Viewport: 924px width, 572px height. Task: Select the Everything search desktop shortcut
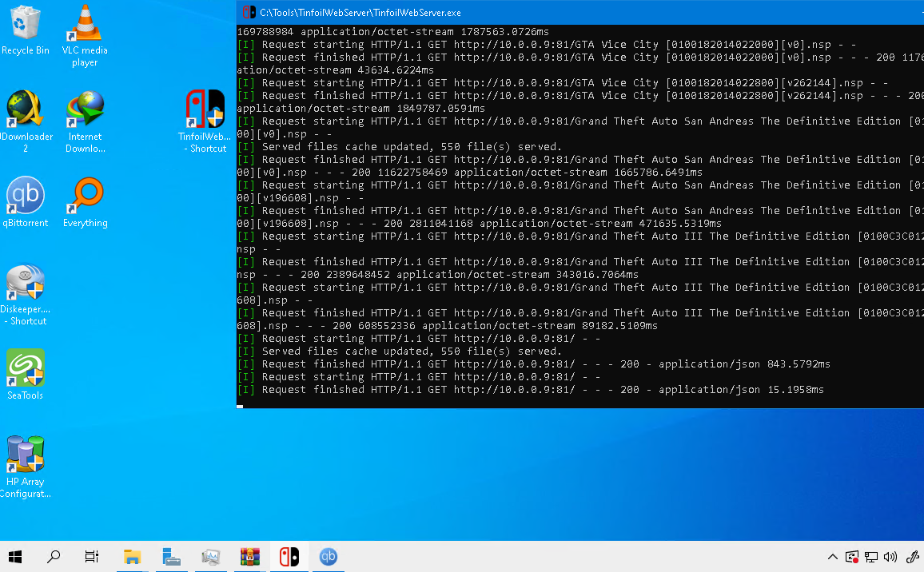85,202
